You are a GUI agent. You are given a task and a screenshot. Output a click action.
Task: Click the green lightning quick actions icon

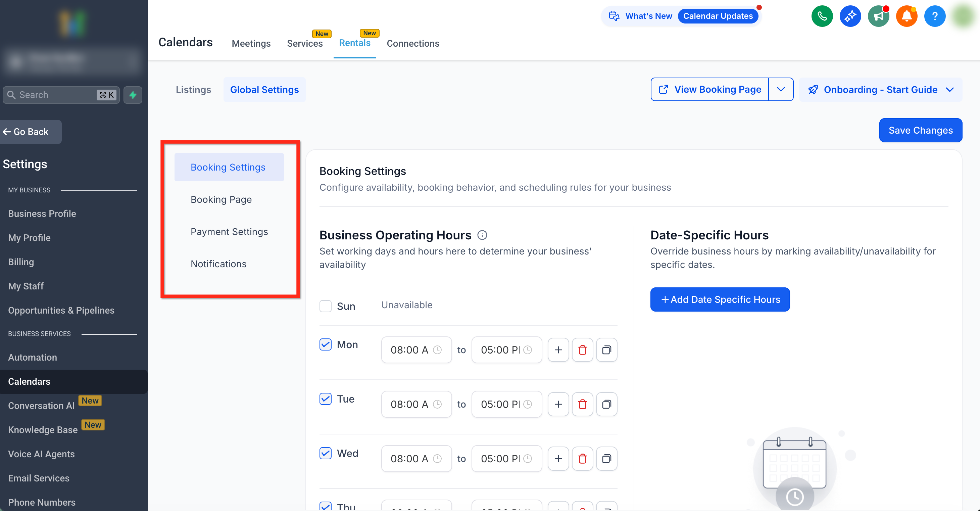[133, 95]
